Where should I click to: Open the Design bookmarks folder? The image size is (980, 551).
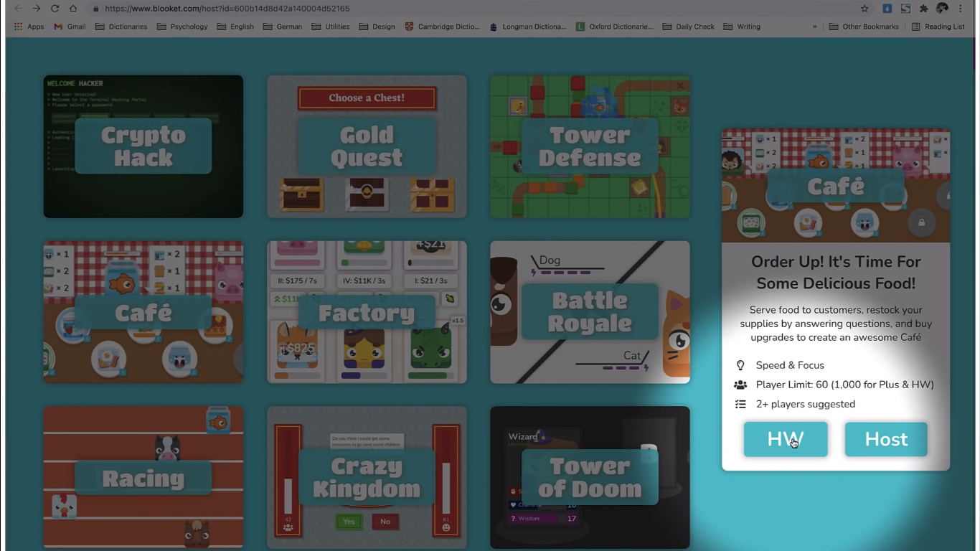click(377, 27)
